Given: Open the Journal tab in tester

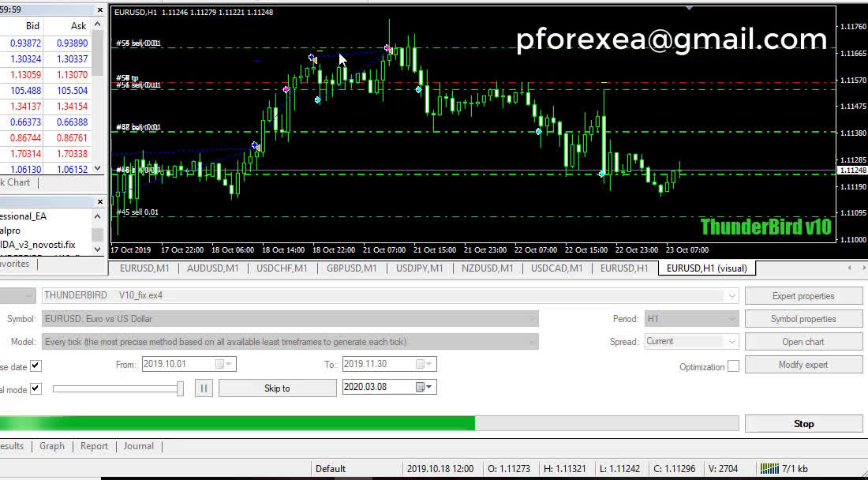Looking at the screenshot, I should (x=138, y=446).
